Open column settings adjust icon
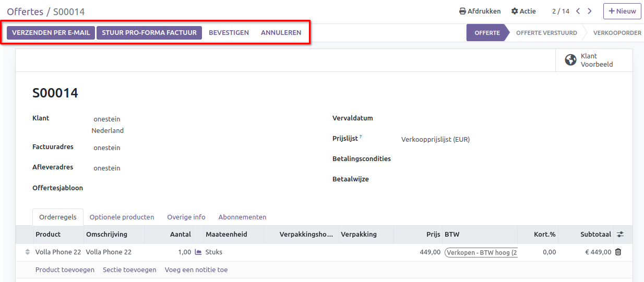Screen dimensions: 644x282 point(620,235)
